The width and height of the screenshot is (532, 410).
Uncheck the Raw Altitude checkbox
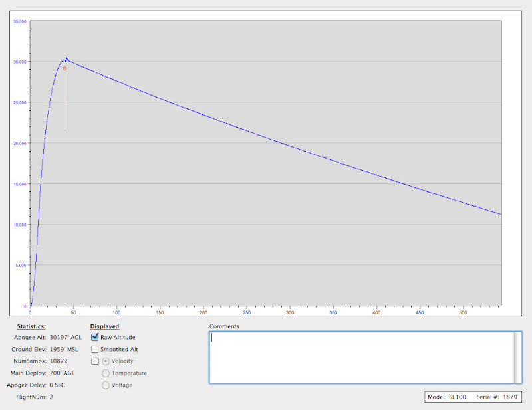click(x=94, y=337)
